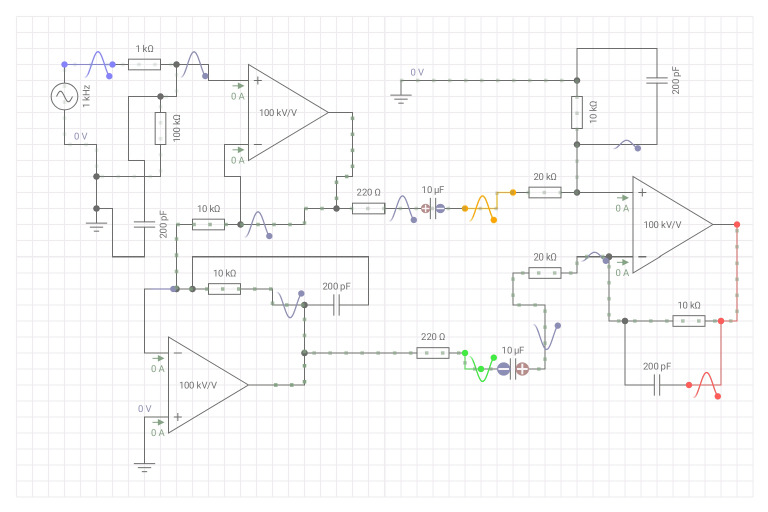This screenshot has height=512, width=768.
Task: Select the 1 kΩ resistor near the source
Action: 144,64
